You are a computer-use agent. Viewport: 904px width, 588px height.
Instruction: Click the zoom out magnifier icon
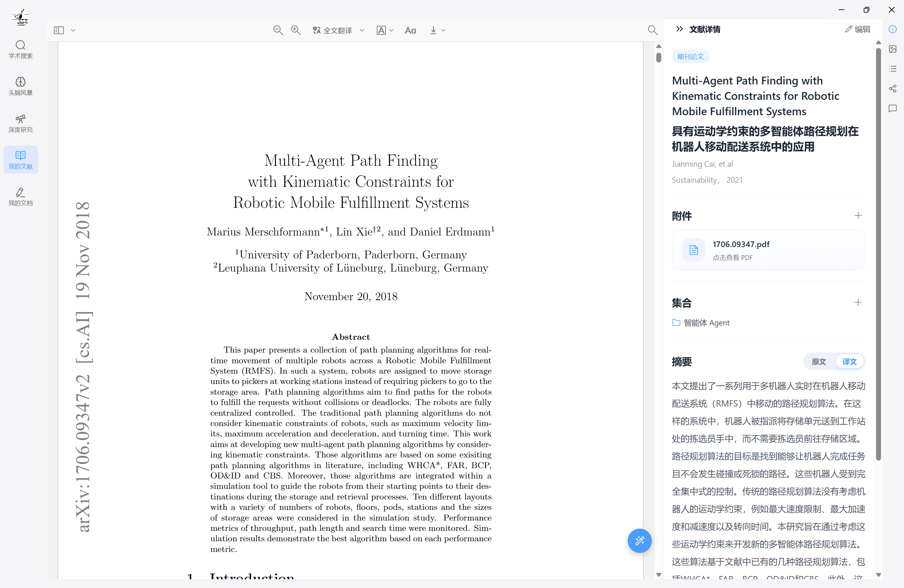click(278, 30)
